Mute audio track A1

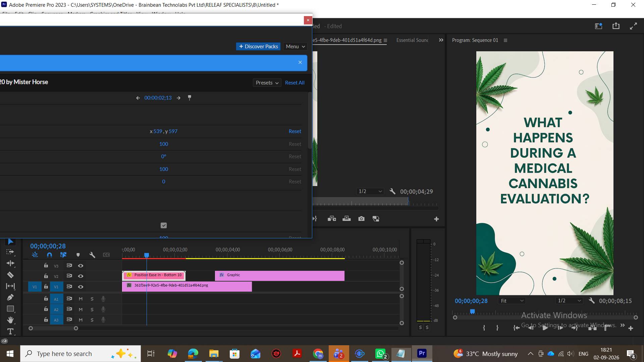(x=80, y=299)
